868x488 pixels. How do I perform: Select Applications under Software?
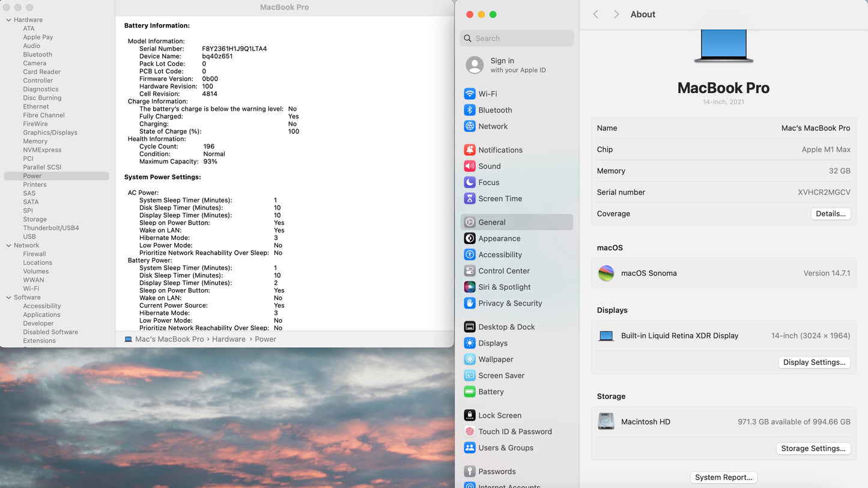tap(41, 315)
